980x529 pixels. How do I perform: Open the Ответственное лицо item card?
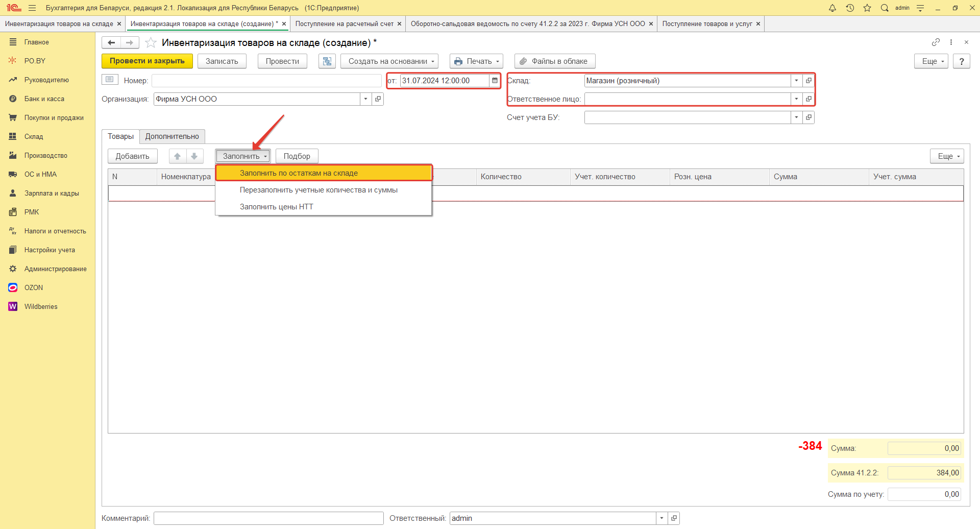pos(808,99)
